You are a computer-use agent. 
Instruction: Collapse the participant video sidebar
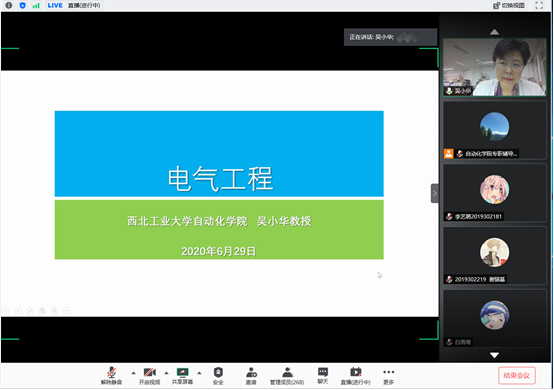[435, 193]
